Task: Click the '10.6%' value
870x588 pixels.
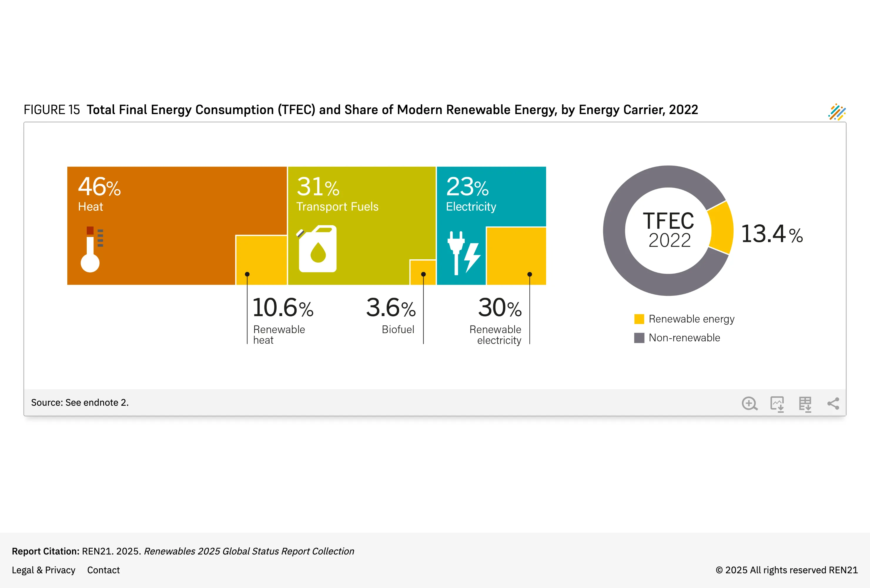Action: (x=283, y=308)
